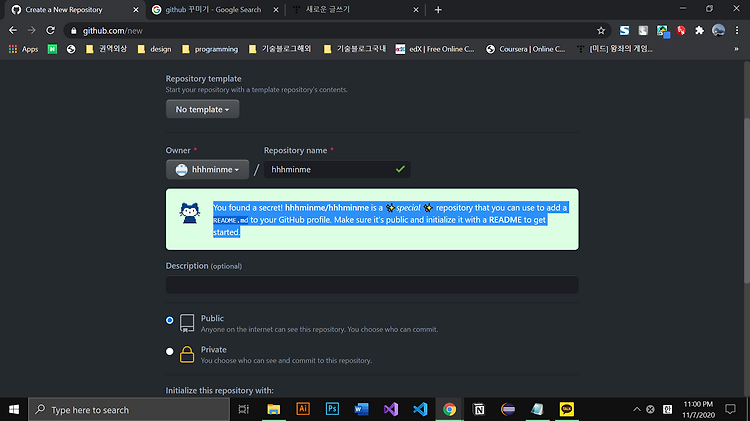The image size is (750, 421).
Task: Open Visual Studio purple icon in taskbar
Action: [x=391, y=410]
